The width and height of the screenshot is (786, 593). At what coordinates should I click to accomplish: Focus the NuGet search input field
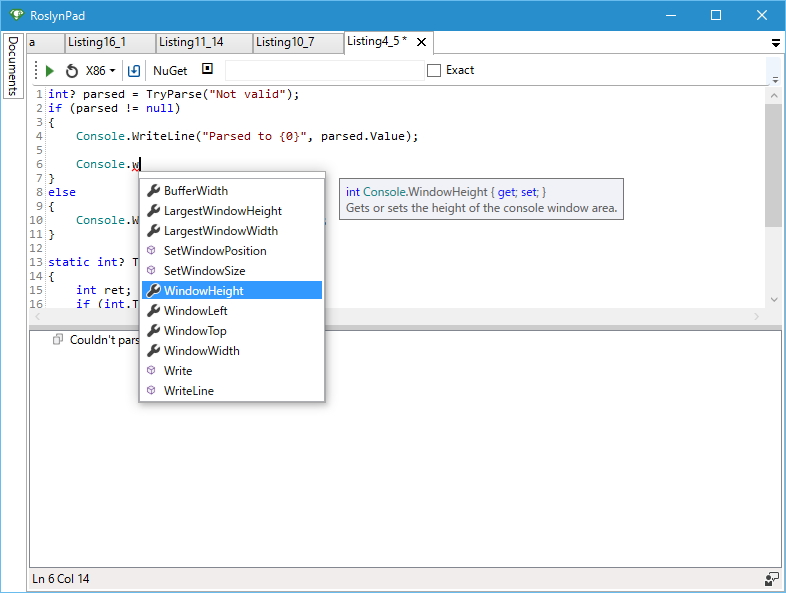324,70
